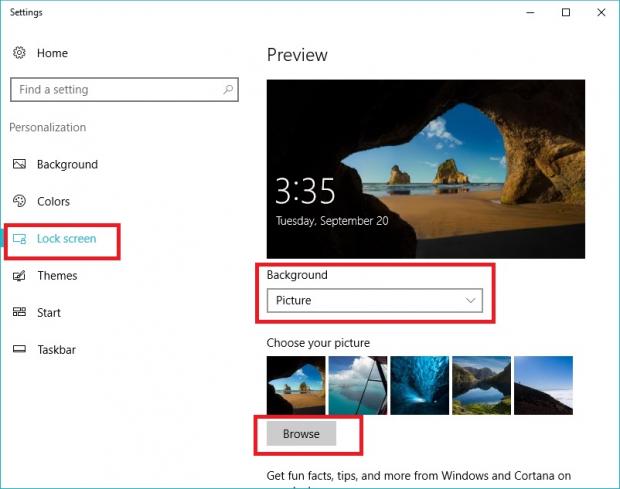Screen dimensions: 620x489
Task: Click the Themes brush icon
Action: pyautogui.click(x=19, y=275)
